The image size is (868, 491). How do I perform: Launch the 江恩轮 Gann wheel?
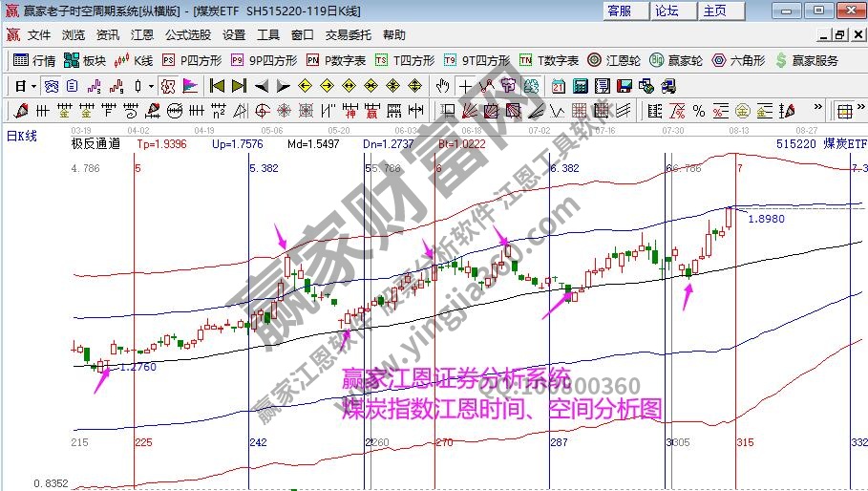coord(613,60)
